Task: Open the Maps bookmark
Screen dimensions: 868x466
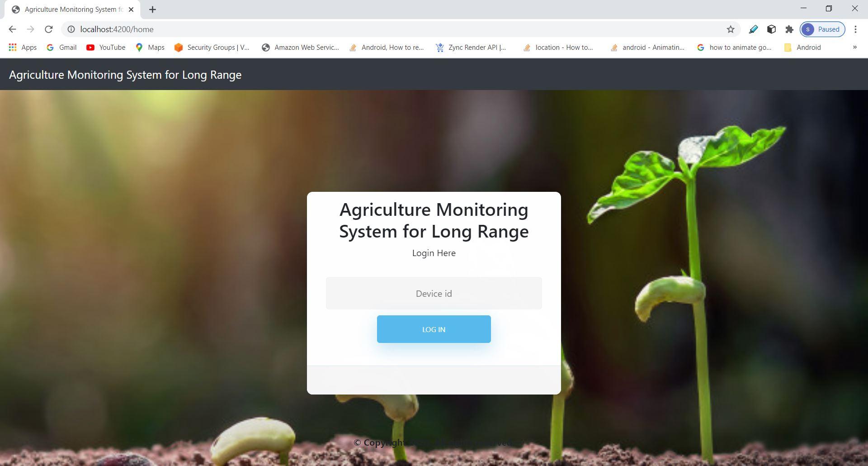Action: pos(150,47)
